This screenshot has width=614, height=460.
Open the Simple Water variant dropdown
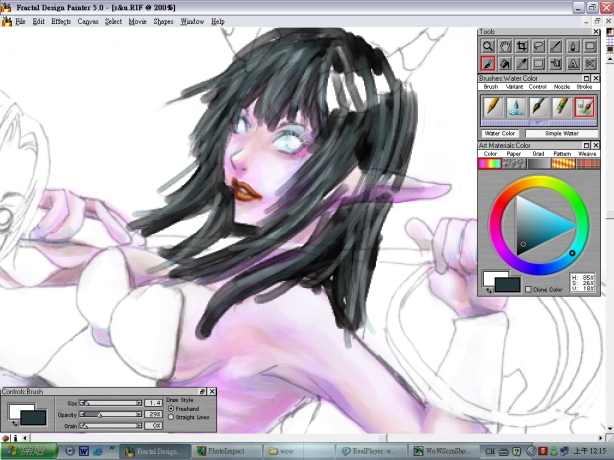pos(562,133)
